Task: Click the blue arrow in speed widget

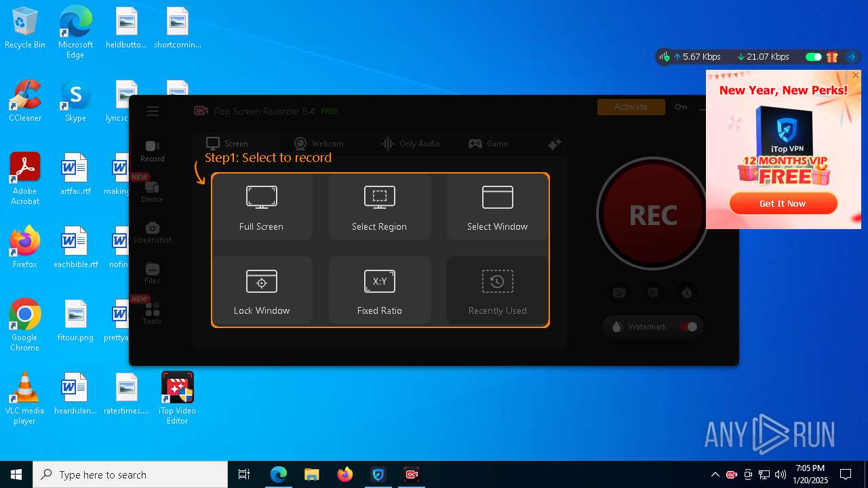Action: tap(851, 57)
